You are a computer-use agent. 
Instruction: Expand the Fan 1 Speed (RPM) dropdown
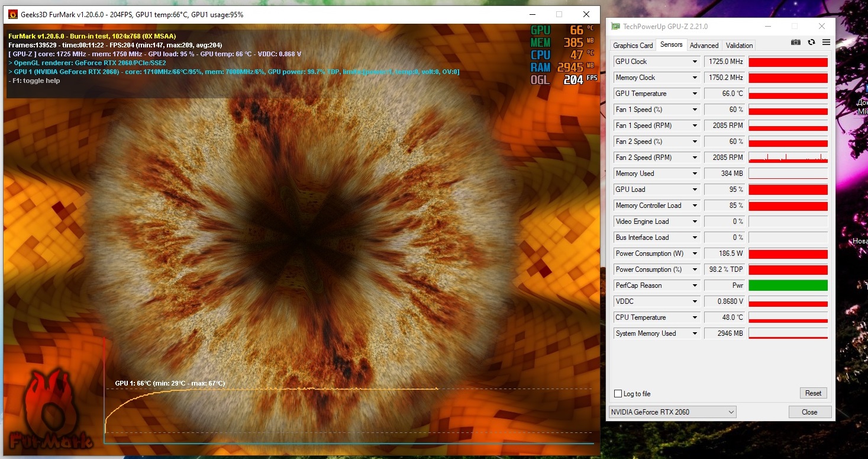click(x=695, y=126)
